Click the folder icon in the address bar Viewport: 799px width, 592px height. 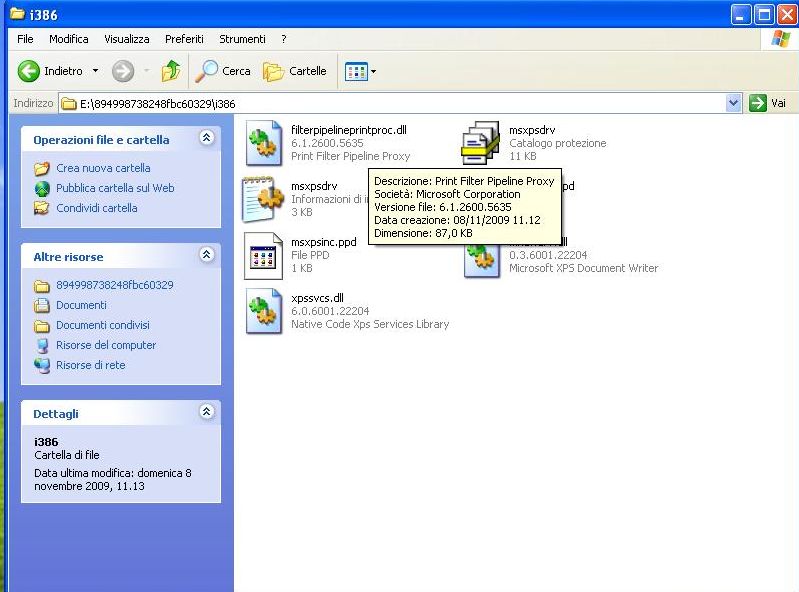pyautogui.click(x=69, y=104)
